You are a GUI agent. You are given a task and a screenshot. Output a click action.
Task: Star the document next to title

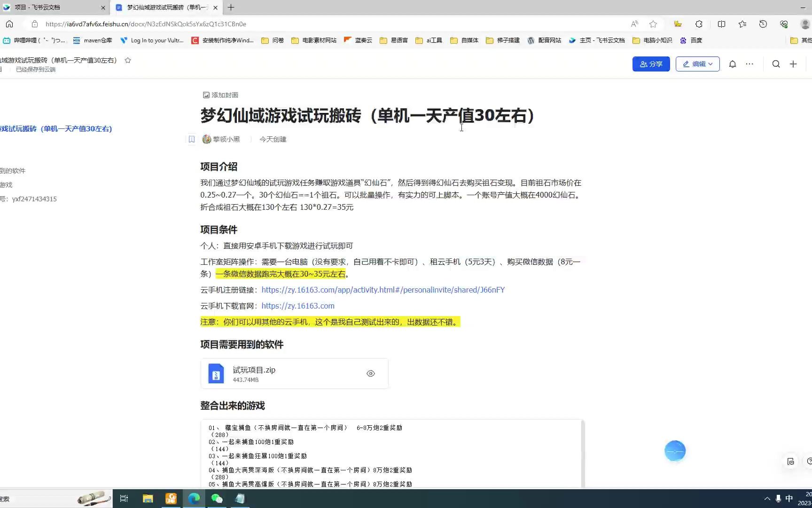coord(128,60)
